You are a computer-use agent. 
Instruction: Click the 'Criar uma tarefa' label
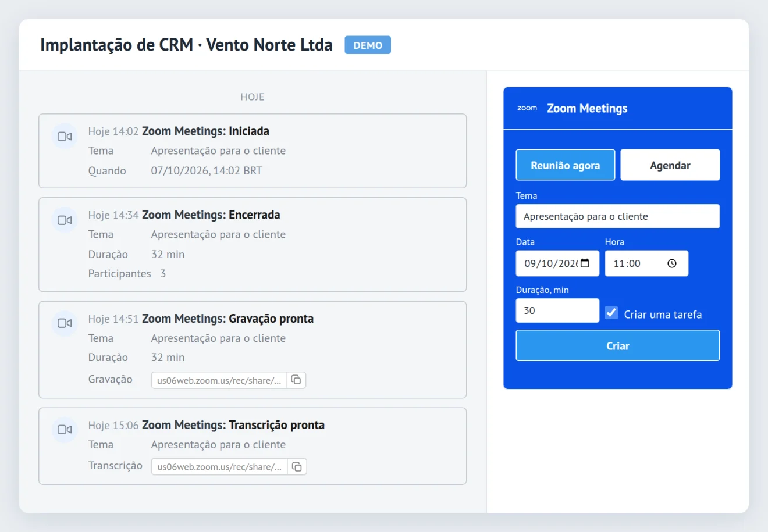(663, 315)
